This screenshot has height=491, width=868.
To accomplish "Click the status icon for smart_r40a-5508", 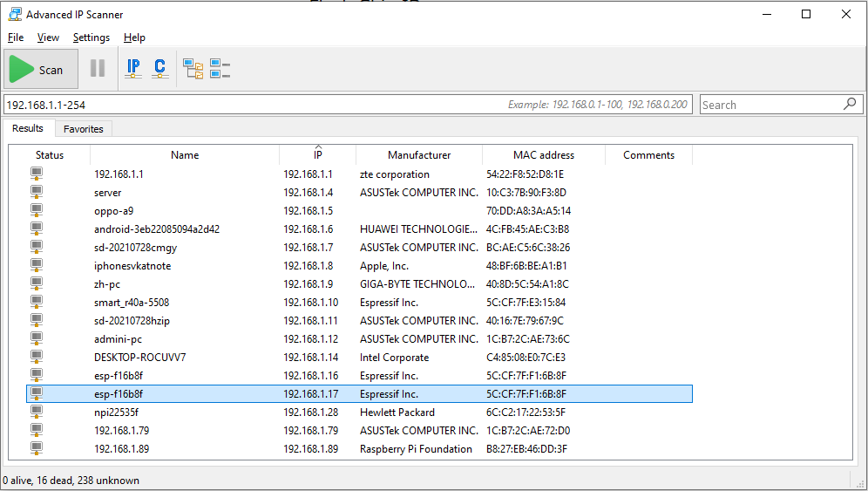I will pos(37,302).
